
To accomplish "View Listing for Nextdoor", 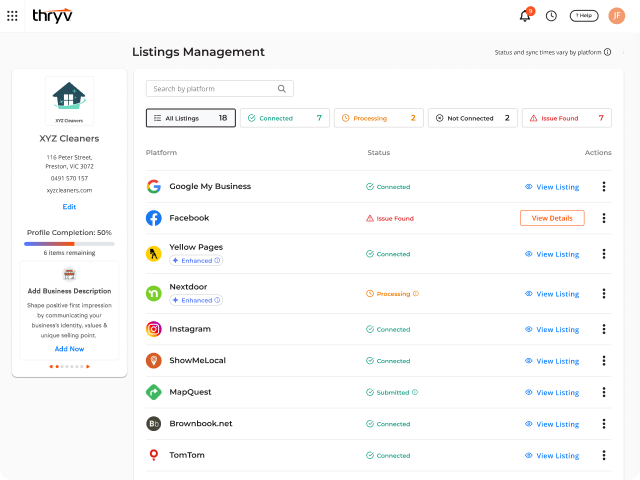I will (552, 294).
